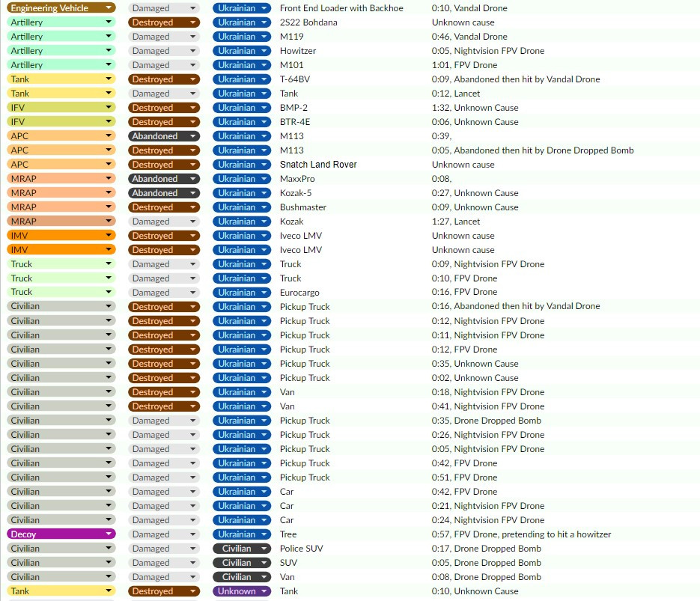
Task: Select the Front End Loader with Backhoe cell
Action: [341, 8]
